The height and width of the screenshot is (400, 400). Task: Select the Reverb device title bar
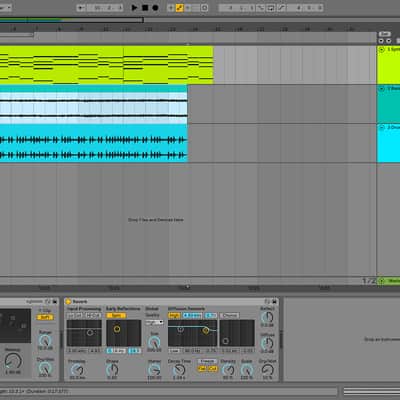(172, 302)
